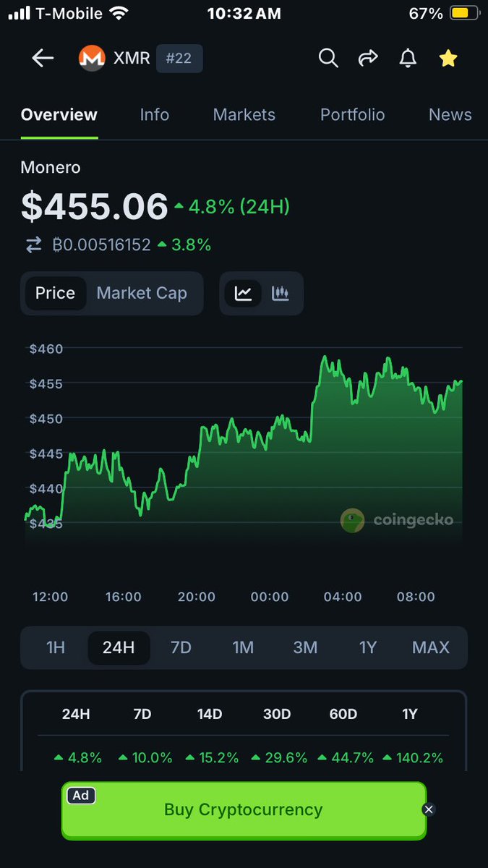Image resolution: width=488 pixels, height=868 pixels.
Task: Tap the #22 rank badge
Action: click(x=179, y=59)
